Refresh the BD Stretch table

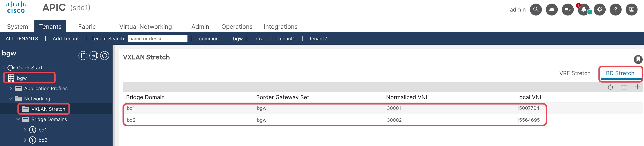[610, 87]
